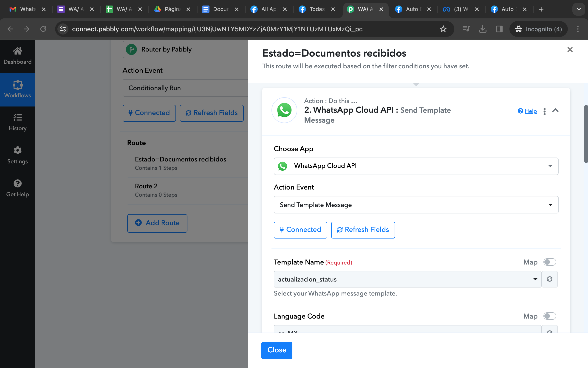Close the Estado=Documentos recibidos route panel
Screen dimensions: 588x368
570,50
